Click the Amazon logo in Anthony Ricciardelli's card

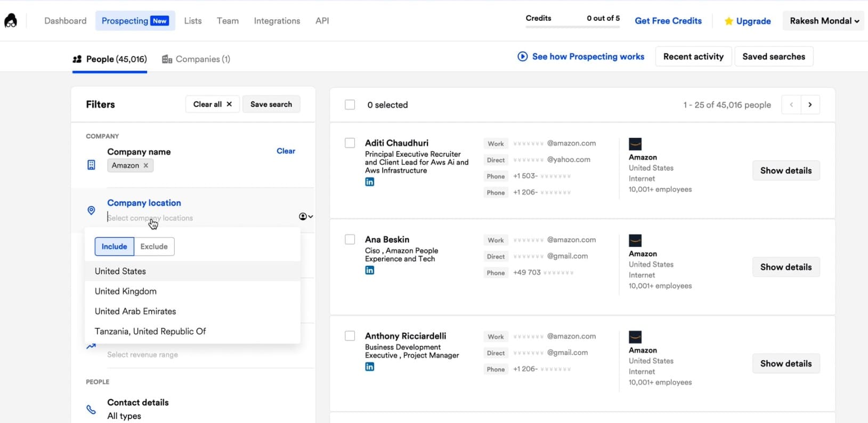coord(635,337)
